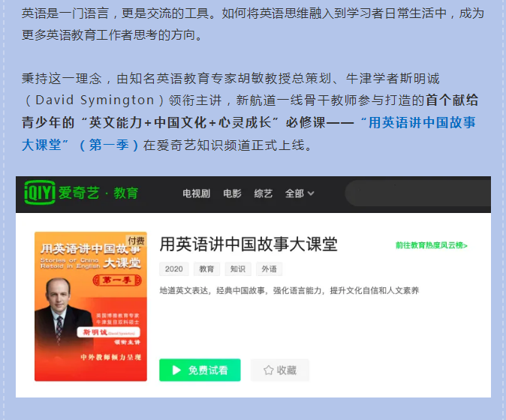
Task: Open the 全部 category dropdown
Action: [299, 193]
